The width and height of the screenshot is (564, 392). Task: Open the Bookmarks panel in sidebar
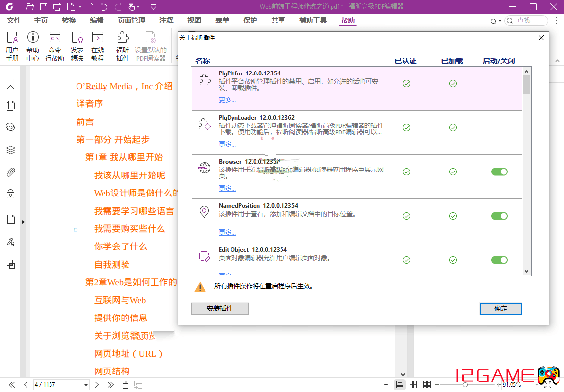pos(11,84)
